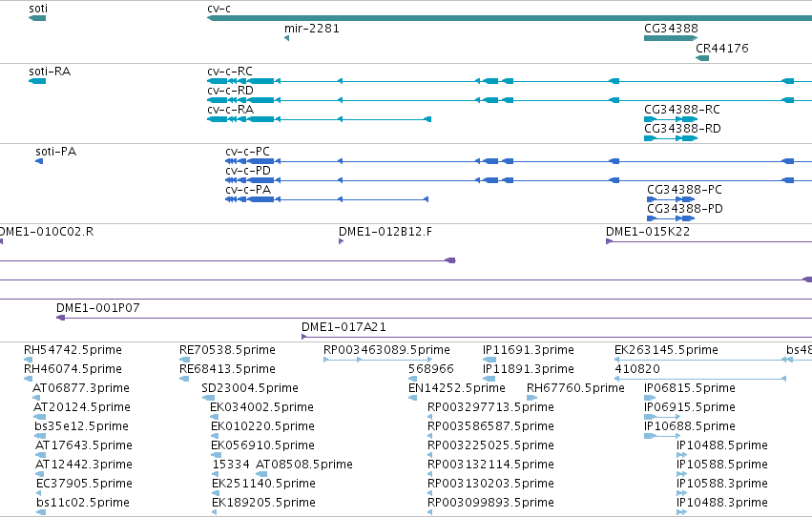The image size is (812, 517).
Task: Click the soti-PA protein label
Action: coord(56,152)
